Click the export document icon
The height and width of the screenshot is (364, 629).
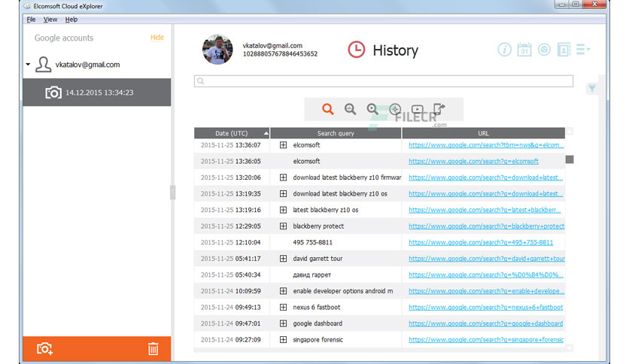439,109
